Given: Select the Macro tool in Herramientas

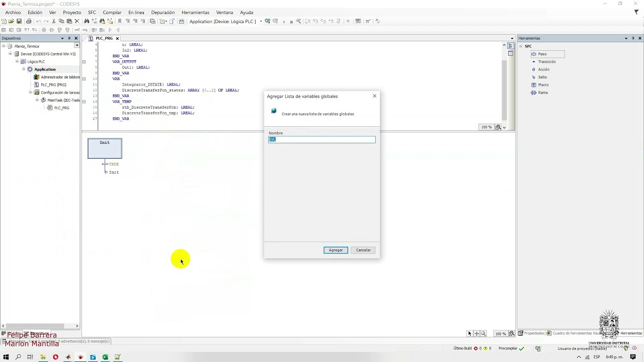Looking at the screenshot, I should click(540, 85).
